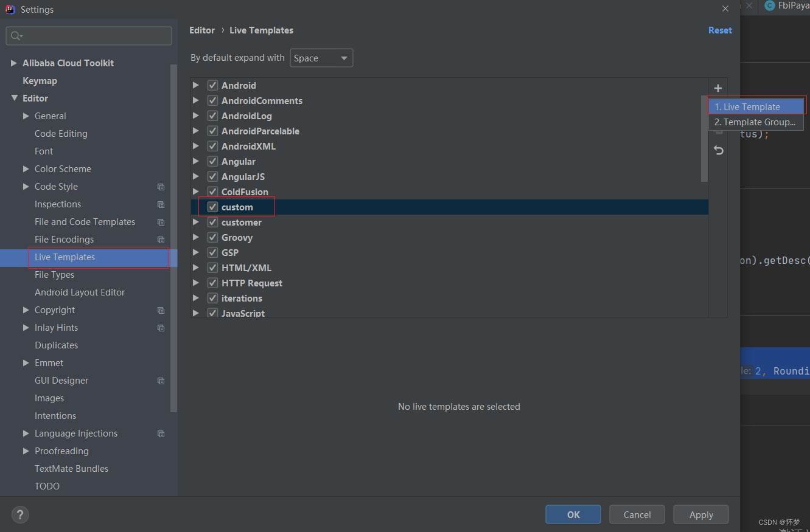
Task: Toggle the custom group checkbox
Action: point(212,207)
